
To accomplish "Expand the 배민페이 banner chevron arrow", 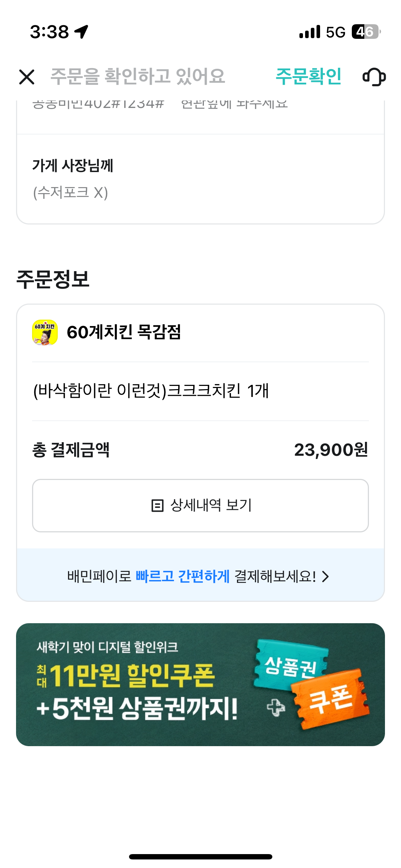I will (x=325, y=577).
